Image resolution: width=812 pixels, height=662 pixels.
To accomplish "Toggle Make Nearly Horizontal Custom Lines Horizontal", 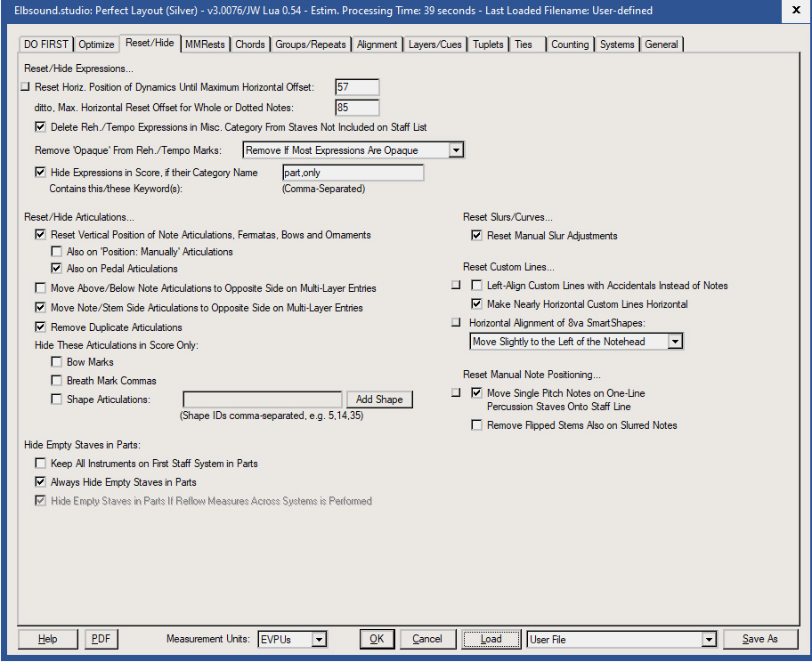I will (476, 304).
